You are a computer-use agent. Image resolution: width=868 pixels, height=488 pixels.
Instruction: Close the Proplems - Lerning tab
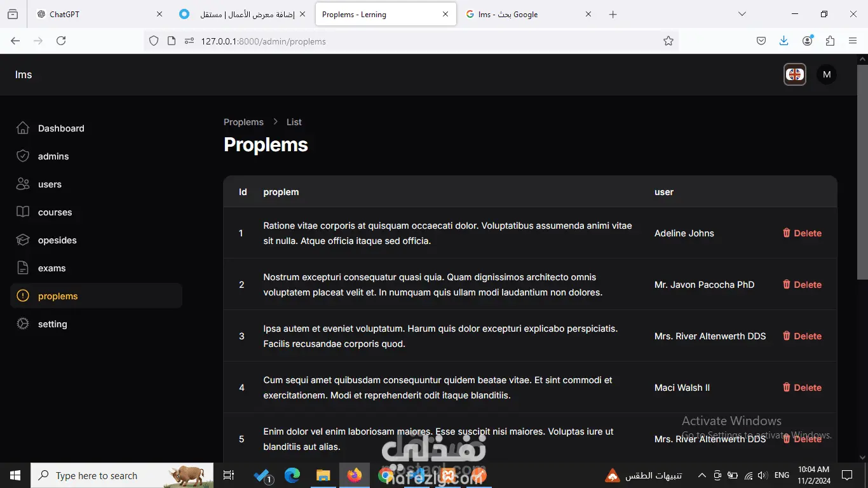(x=445, y=14)
